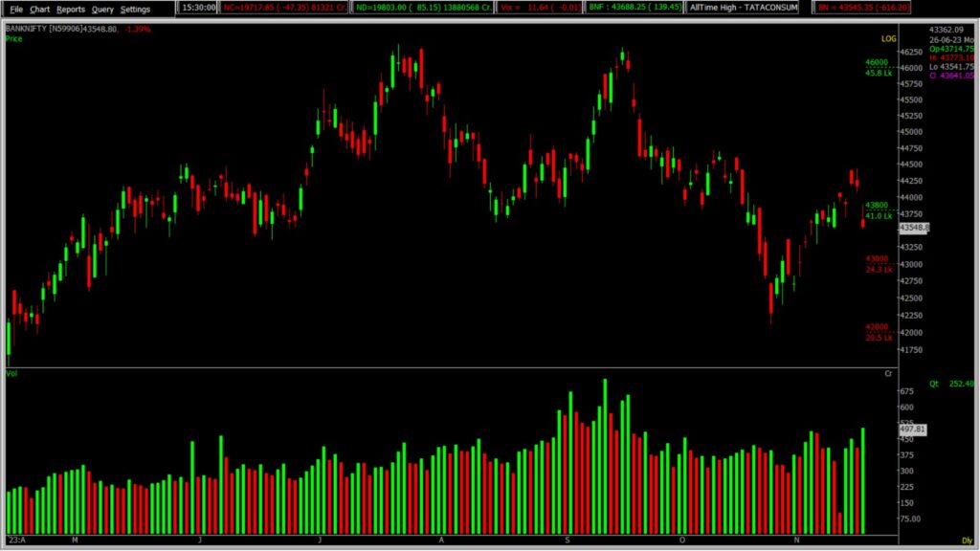The width and height of the screenshot is (980, 551).
Task: Click the Vix 11.64 ticker box
Action: 540,8
